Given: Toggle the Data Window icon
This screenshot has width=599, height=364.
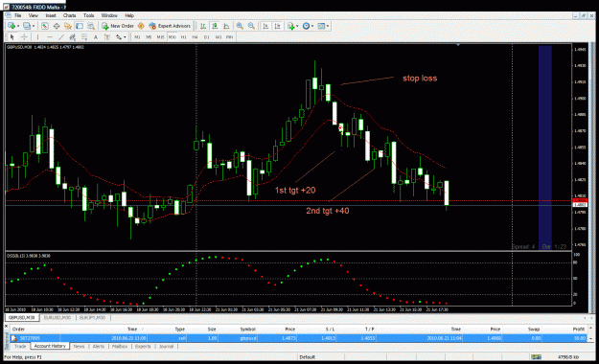Looking at the screenshot, I should [x=57, y=26].
